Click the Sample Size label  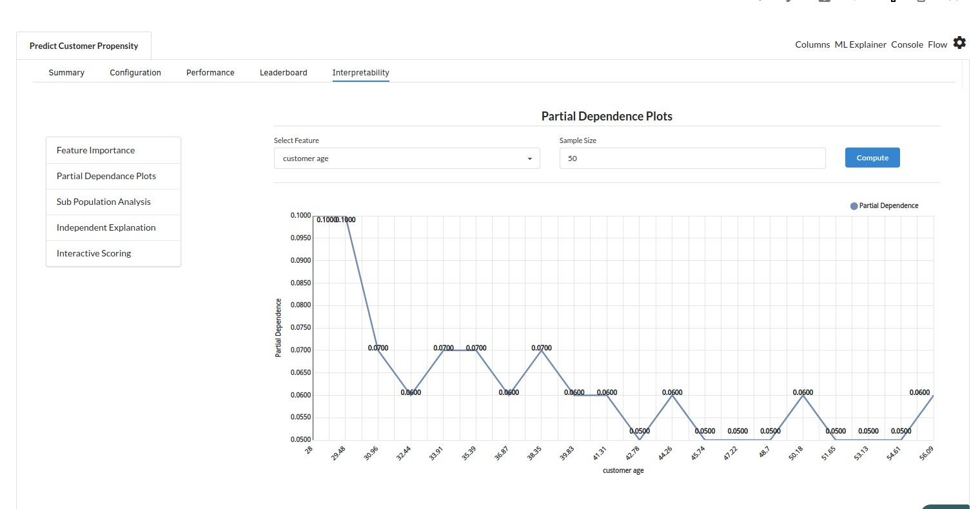click(578, 140)
